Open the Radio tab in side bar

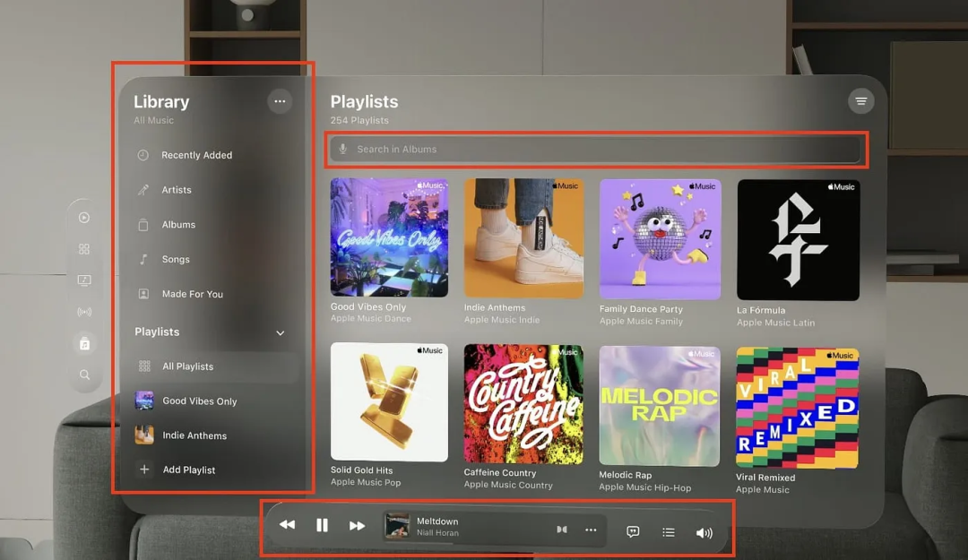(84, 313)
